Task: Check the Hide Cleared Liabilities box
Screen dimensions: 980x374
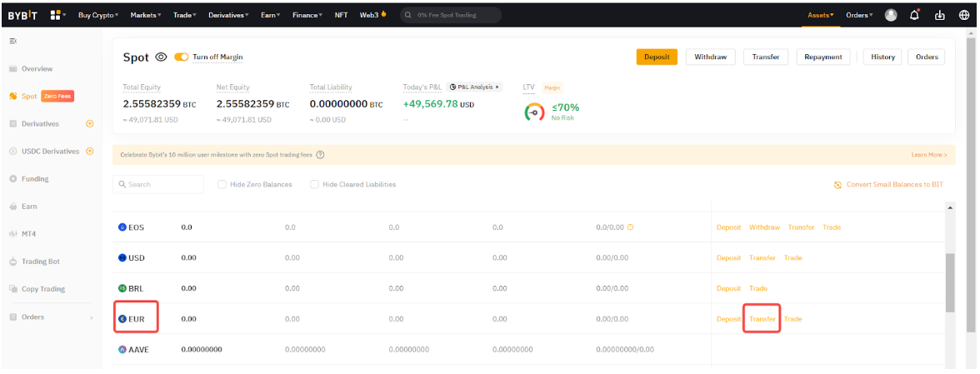Action: (315, 184)
